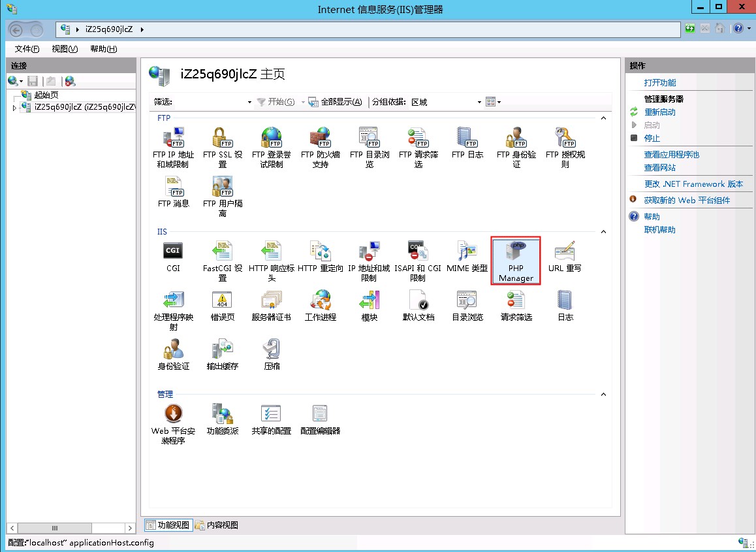Open FTP 用户隔离 feature
The width and height of the screenshot is (756, 552).
tap(222, 197)
